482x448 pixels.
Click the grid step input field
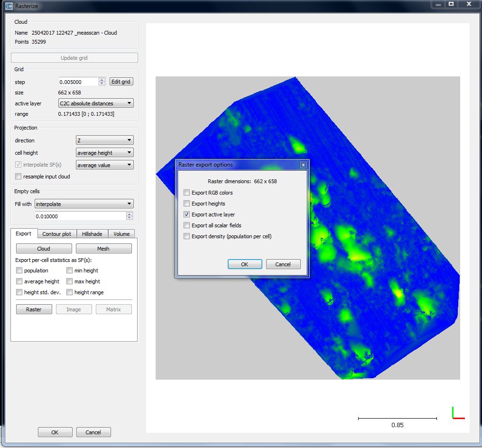[x=78, y=82]
